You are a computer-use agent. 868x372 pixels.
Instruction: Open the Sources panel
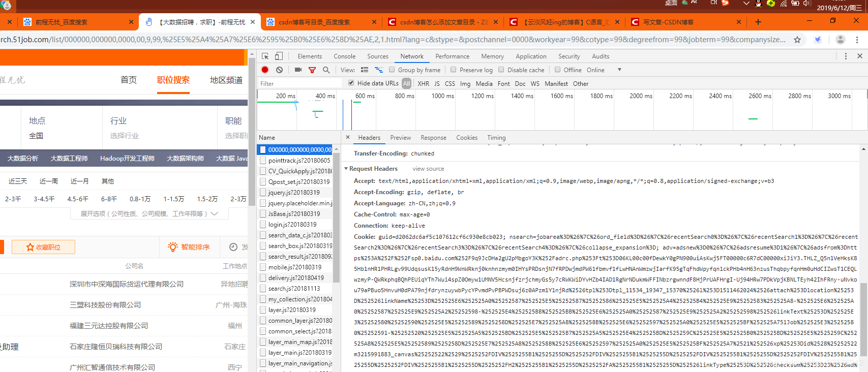(378, 56)
